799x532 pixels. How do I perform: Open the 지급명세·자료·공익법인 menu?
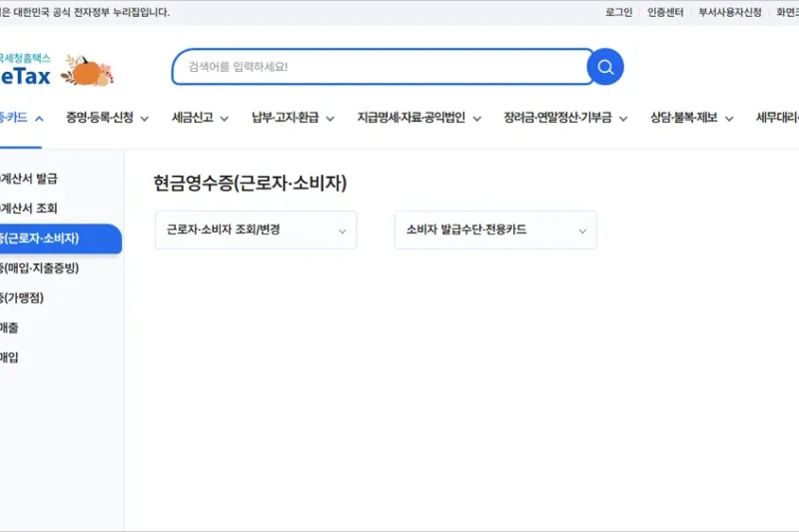411,118
